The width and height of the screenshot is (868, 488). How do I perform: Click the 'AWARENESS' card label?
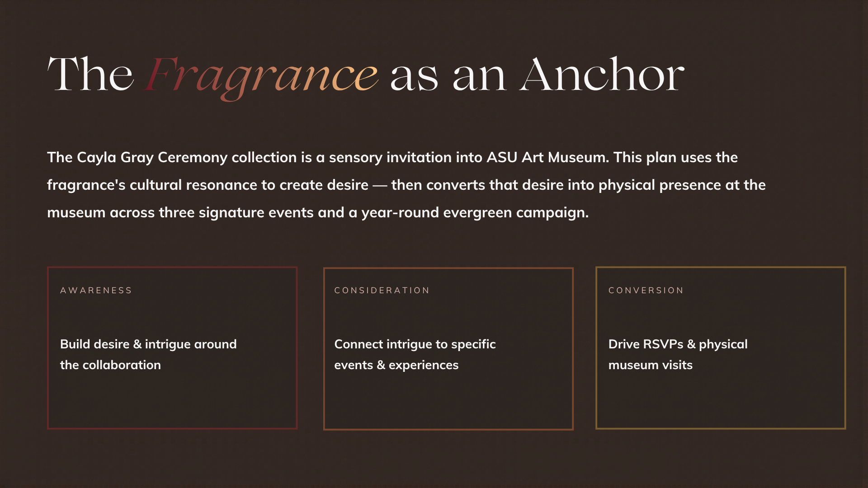click(x=96, y=291)
